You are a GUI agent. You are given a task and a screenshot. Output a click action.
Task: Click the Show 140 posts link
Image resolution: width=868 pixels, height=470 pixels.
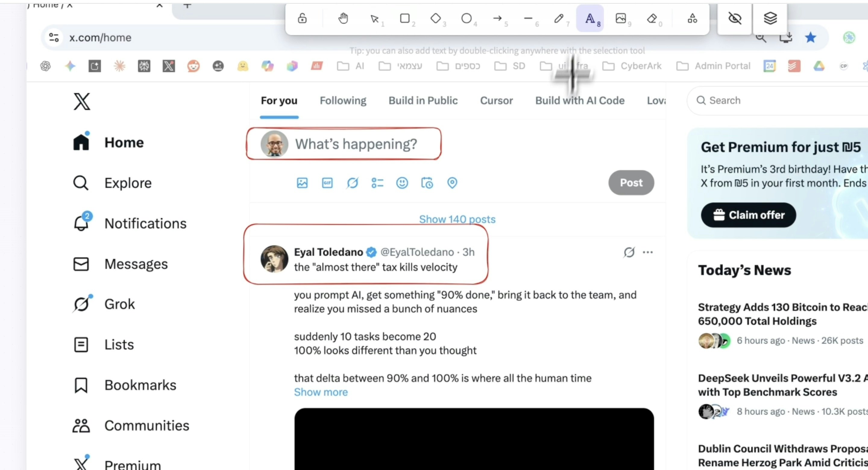pos(457,219)
